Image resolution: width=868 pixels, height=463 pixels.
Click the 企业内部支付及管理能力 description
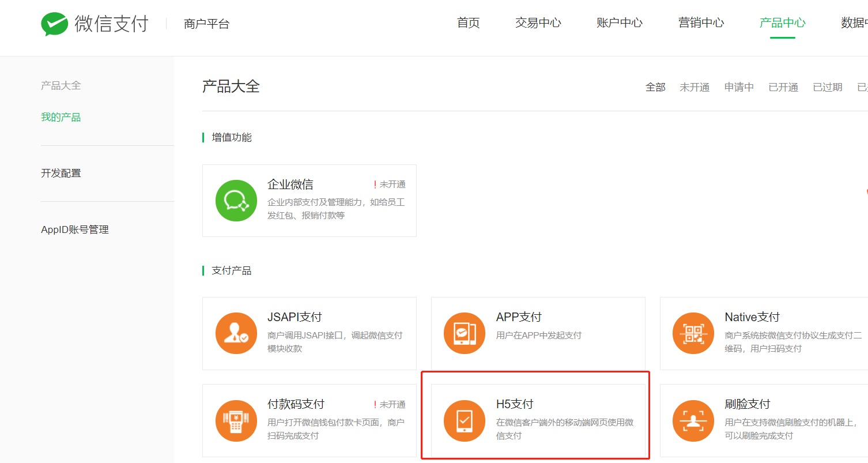336,209
